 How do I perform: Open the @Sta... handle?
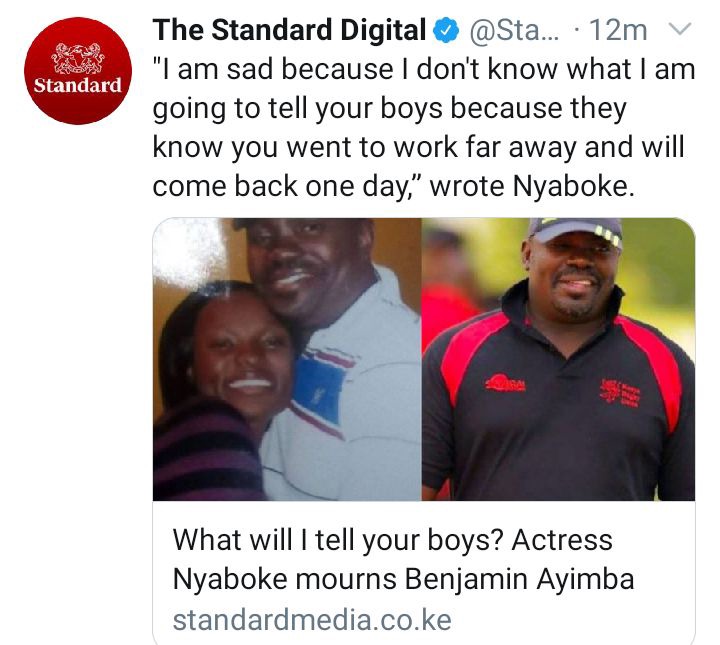click(514, 31)
